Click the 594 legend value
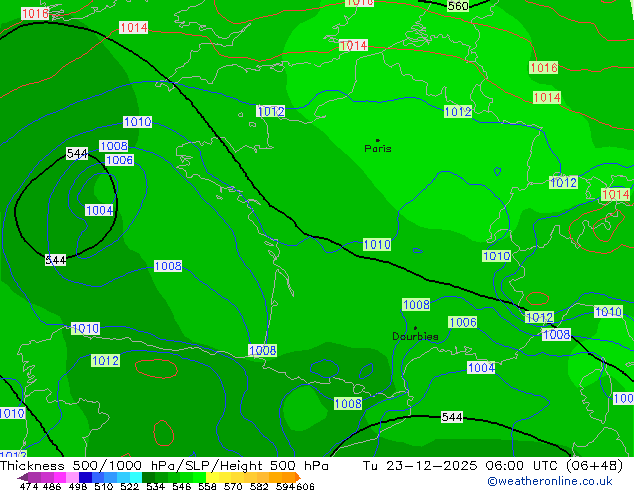634x490 pixels. [285, 486]
